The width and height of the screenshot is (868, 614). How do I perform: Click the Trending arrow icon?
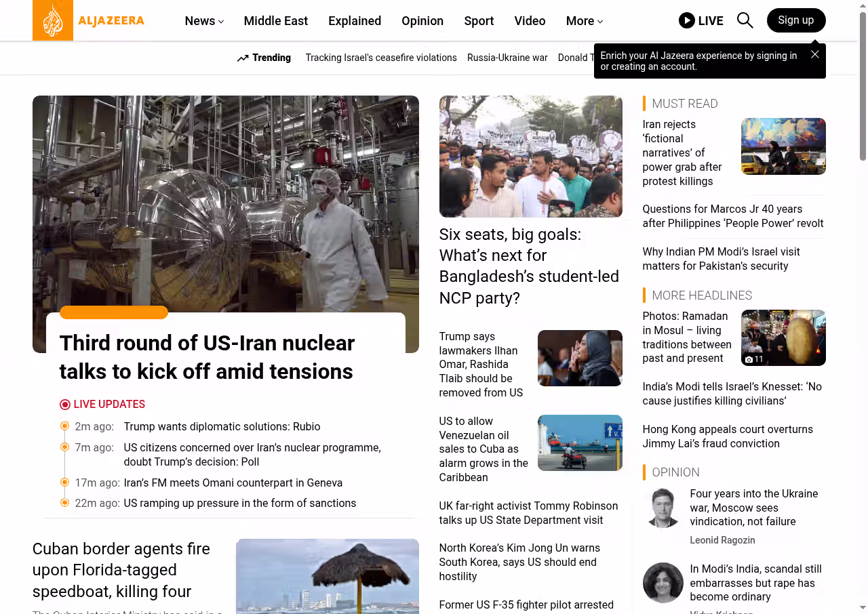pyautogui.click(x=243, y=58)
